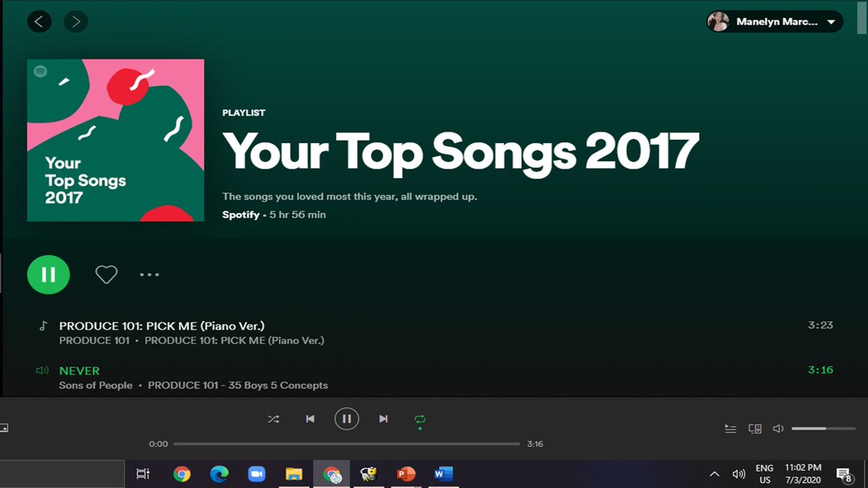
Task: Toggle shuffle in the player bar
Action: point(273,419)
